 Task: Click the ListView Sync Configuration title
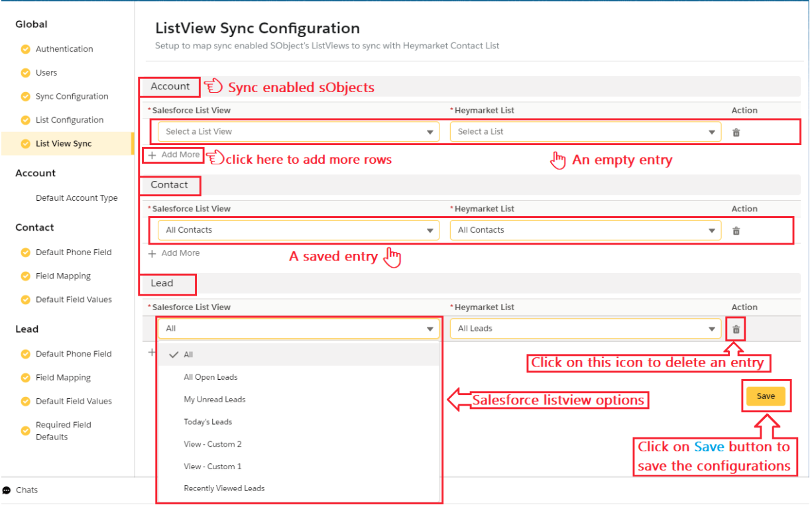pos(257,28)
